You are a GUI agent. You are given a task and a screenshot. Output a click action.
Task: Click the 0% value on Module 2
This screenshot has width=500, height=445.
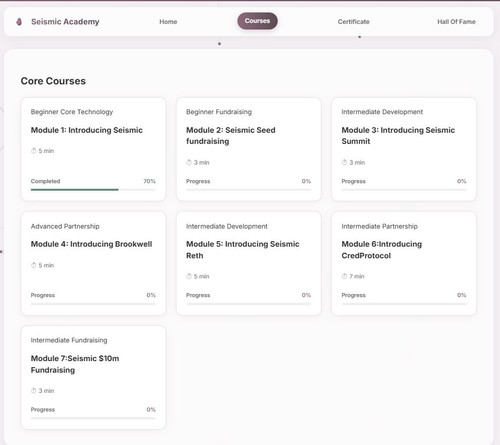click(x=306, y=181)
